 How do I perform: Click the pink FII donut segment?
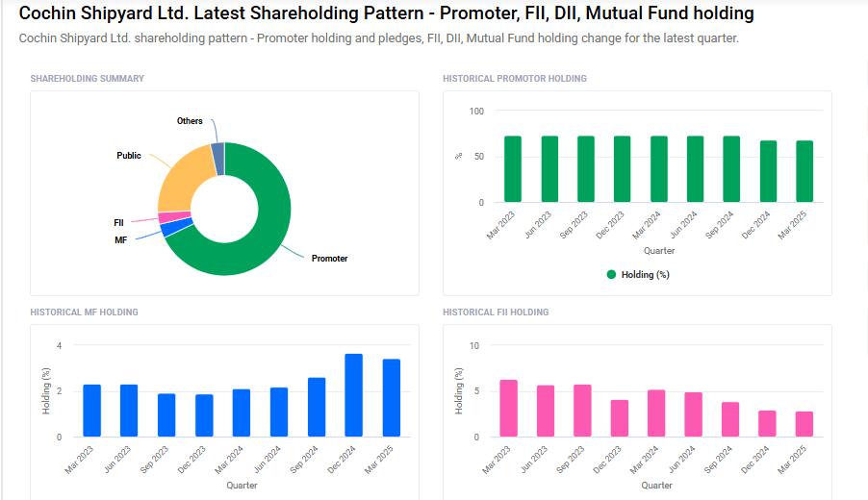(x=174, y=217)
